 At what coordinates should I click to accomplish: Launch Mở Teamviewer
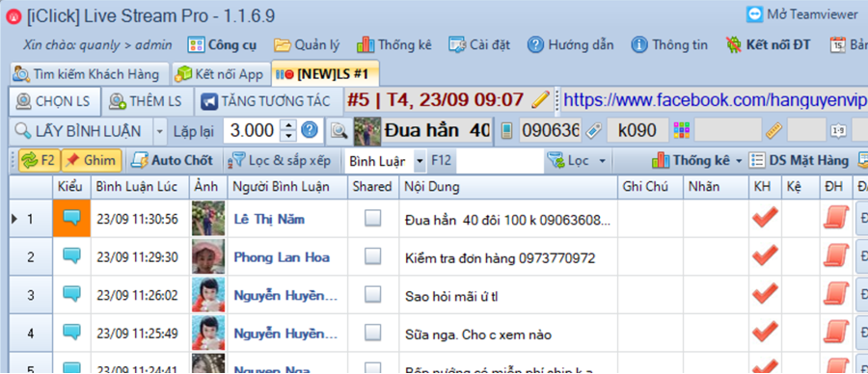801,14
